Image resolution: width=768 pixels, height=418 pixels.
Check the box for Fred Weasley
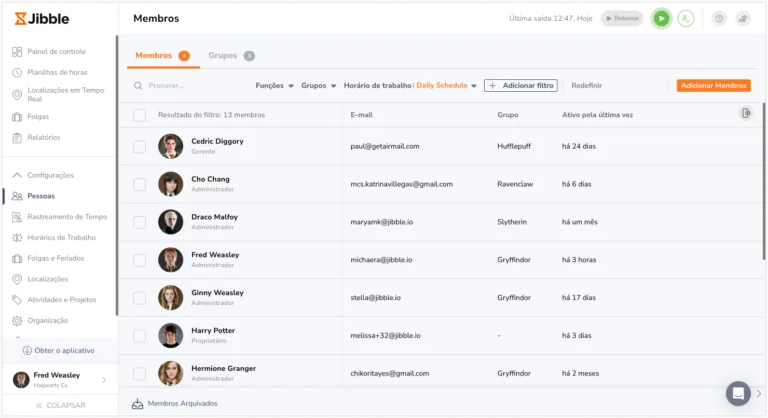coord(140,260)
